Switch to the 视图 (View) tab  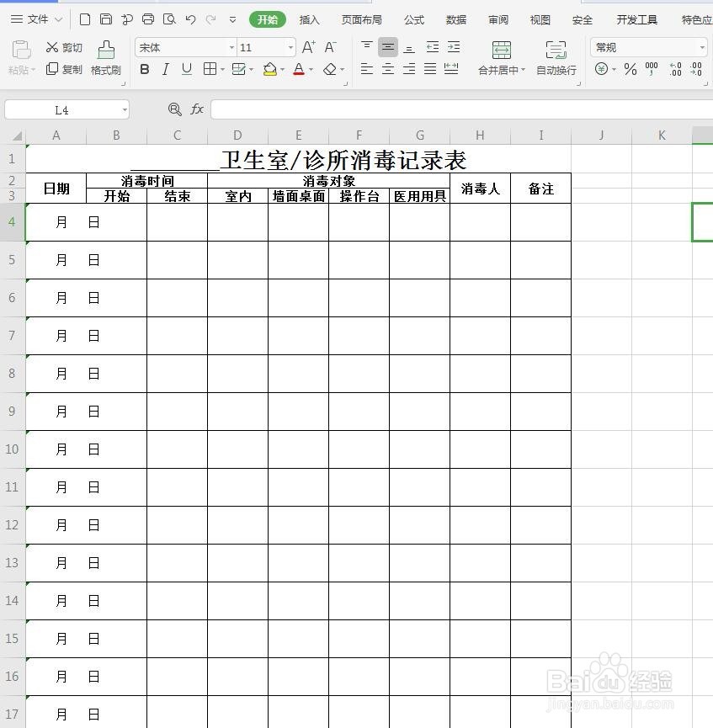point(540,19)
